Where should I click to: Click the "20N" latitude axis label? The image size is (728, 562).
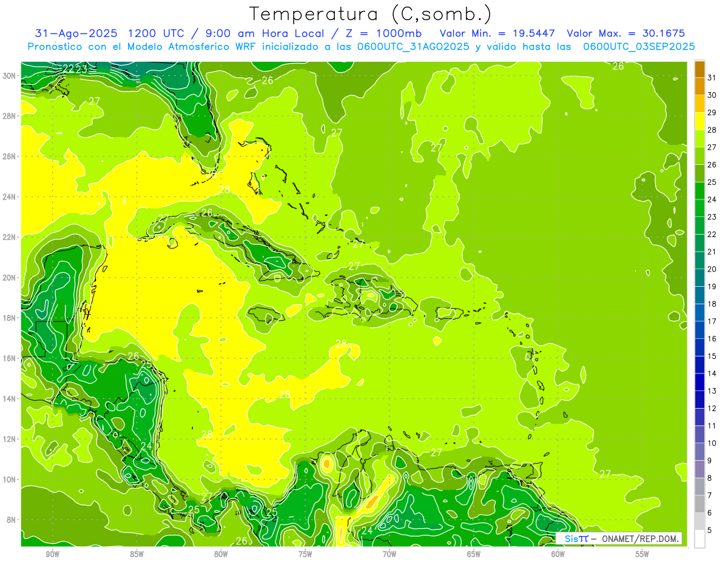point(9,278)
